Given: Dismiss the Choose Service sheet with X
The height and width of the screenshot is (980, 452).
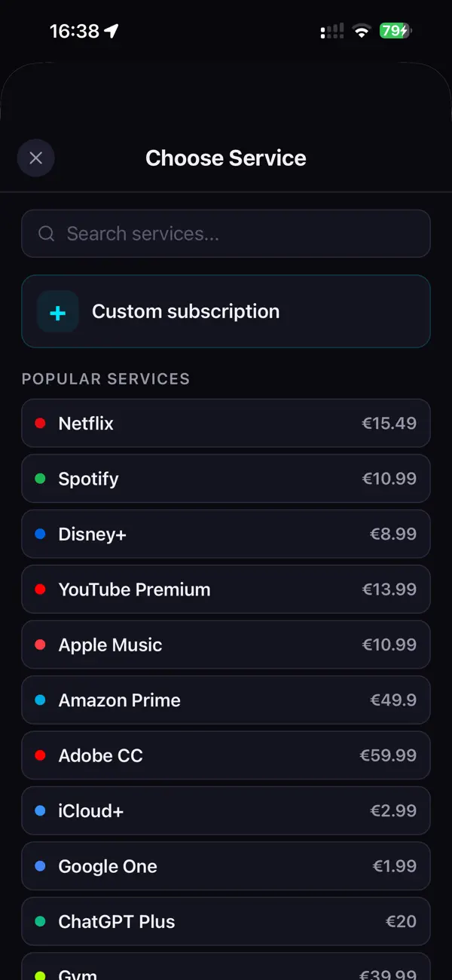Looking at the screenshot, I should click(x=35, y=158).
